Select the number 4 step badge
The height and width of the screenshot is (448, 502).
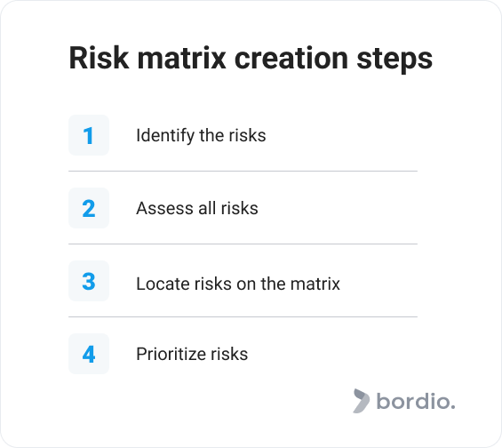coord(89,354)
